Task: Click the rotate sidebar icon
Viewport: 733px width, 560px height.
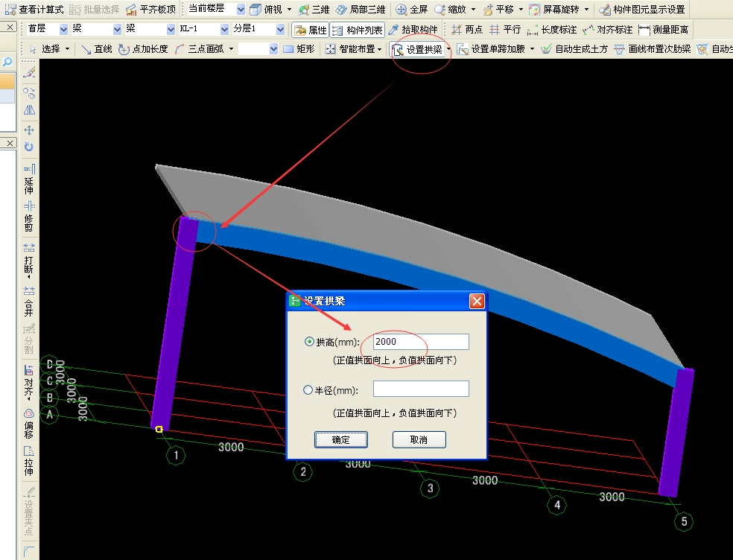Action: tap(29, 147)
